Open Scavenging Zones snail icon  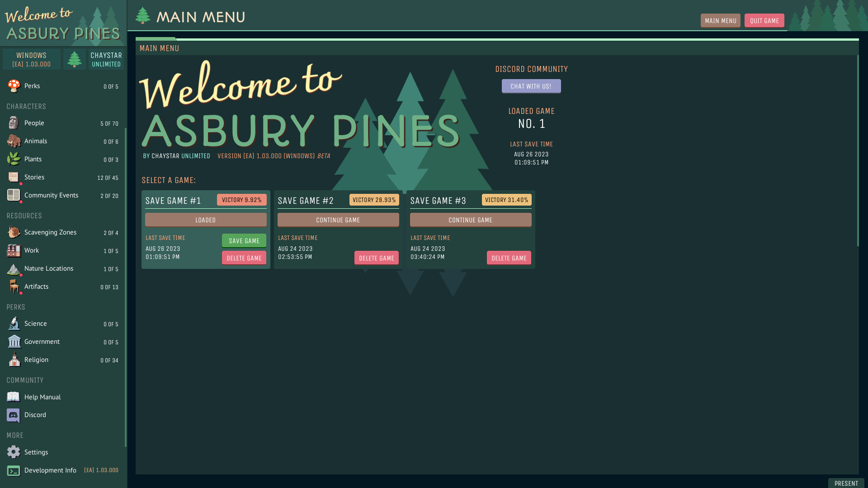[14, 232]
